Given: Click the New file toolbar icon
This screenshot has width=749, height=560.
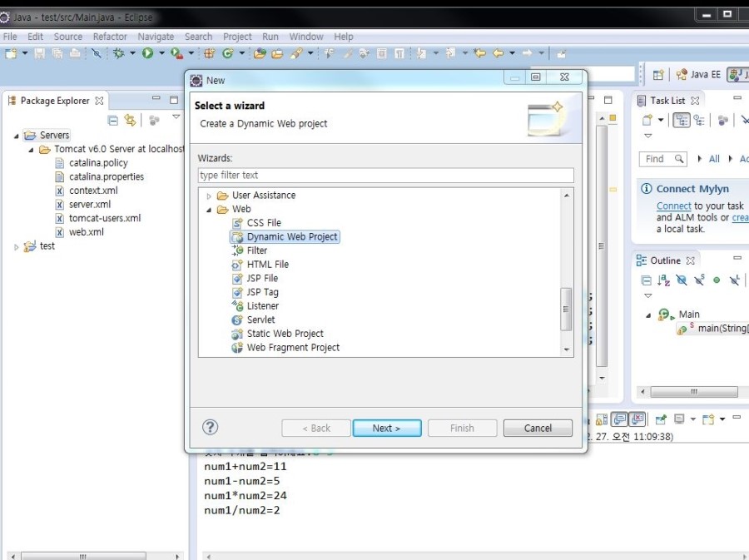Looking at the screenshot, I should (x=11, y=53).
